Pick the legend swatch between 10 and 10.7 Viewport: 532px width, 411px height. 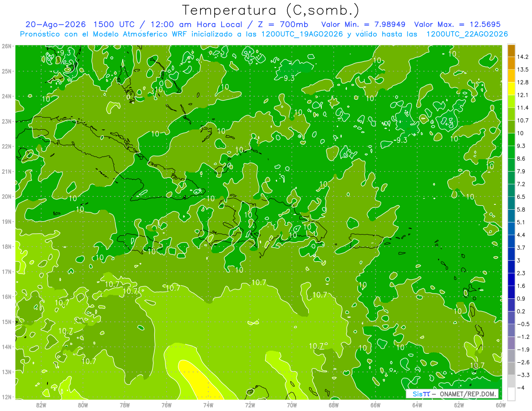pos(511,127)
